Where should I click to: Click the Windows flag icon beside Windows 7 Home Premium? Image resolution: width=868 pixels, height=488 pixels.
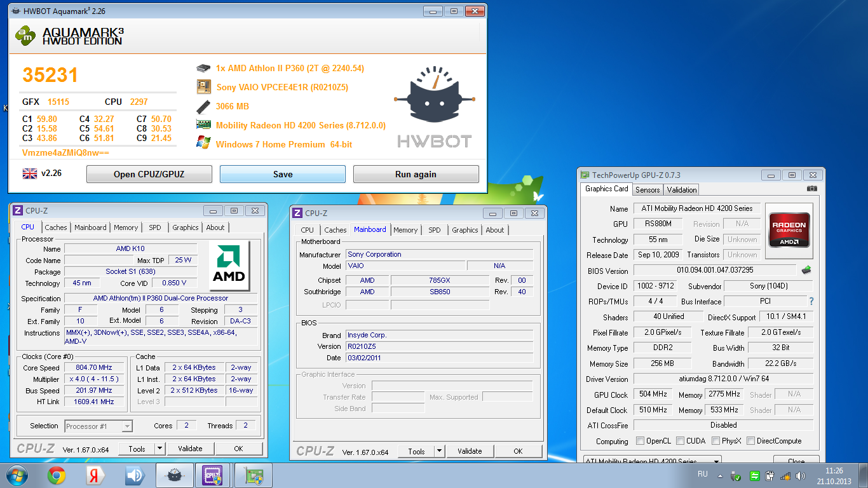(x=203, y=143)
